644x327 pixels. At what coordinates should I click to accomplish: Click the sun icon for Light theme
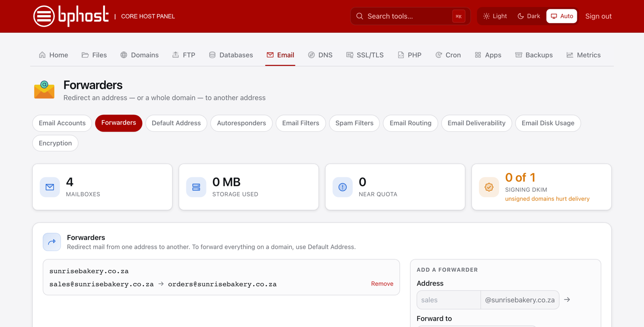(487, 16)
